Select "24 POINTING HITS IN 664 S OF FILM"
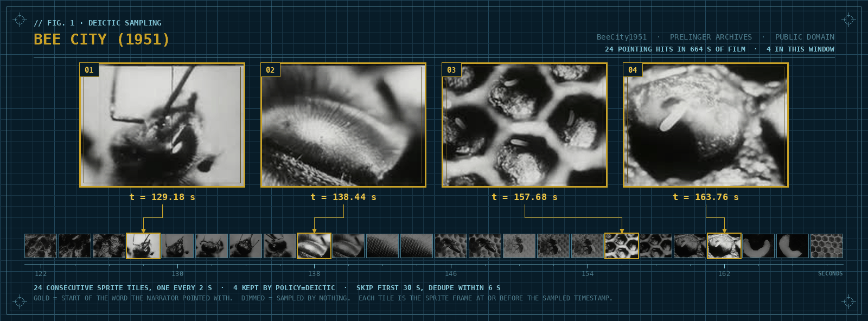The width and height of the screenshot is (868, 321). click(x=675, y=49)
